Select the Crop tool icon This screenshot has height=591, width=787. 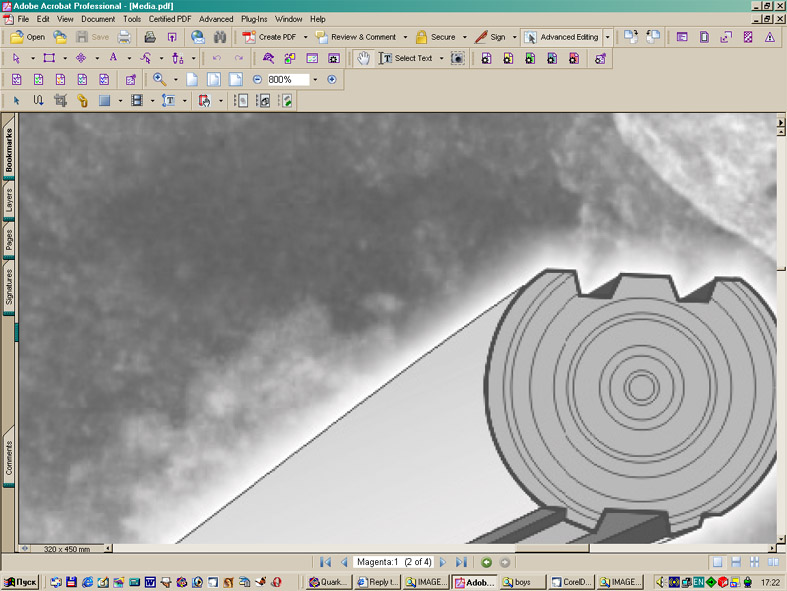(x=60, y=100)
